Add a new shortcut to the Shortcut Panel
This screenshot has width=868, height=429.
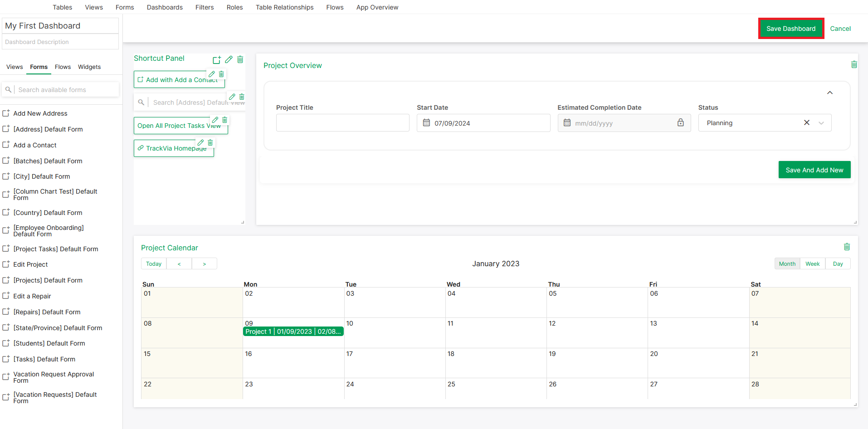(217, 59)
